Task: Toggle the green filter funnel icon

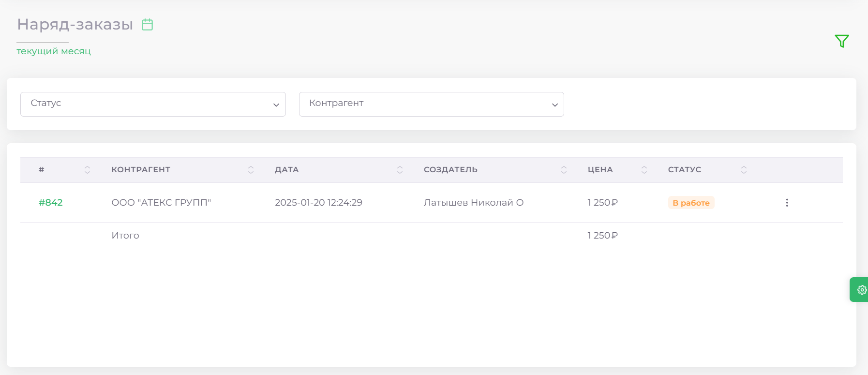Action: pyautogui.click(x=842, y=41)
